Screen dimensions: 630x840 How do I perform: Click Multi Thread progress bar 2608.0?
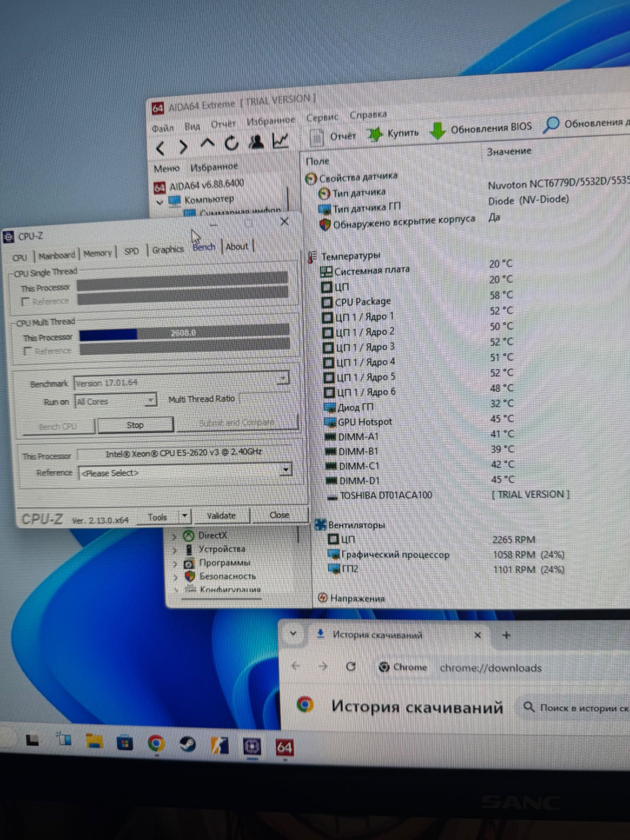click(184, 333)
